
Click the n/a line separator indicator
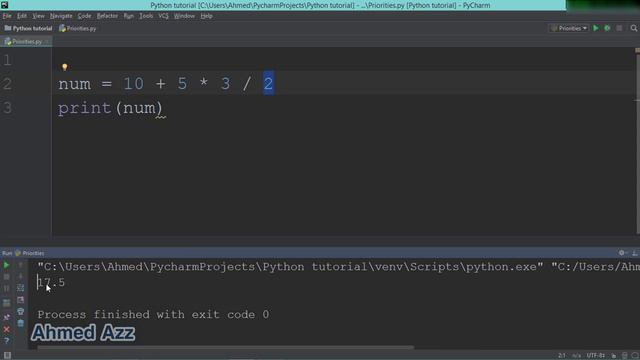(576, 356)
